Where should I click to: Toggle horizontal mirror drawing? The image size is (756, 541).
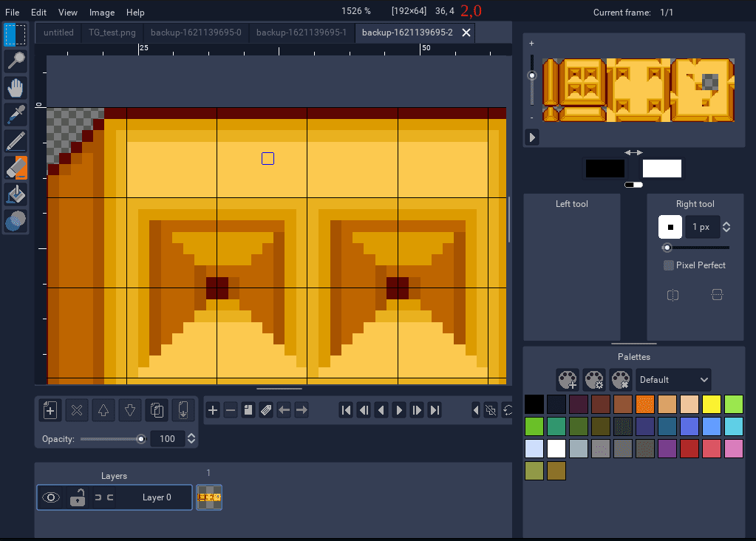coord(672,295)
